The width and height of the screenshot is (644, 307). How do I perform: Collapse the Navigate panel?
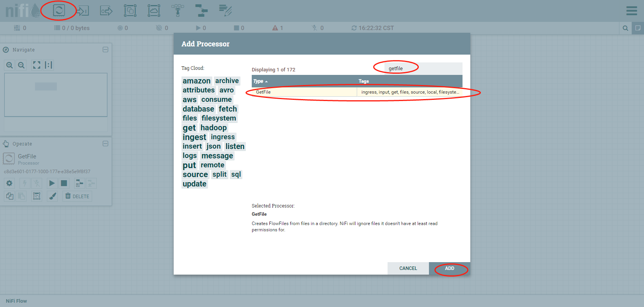click(105, 50)
